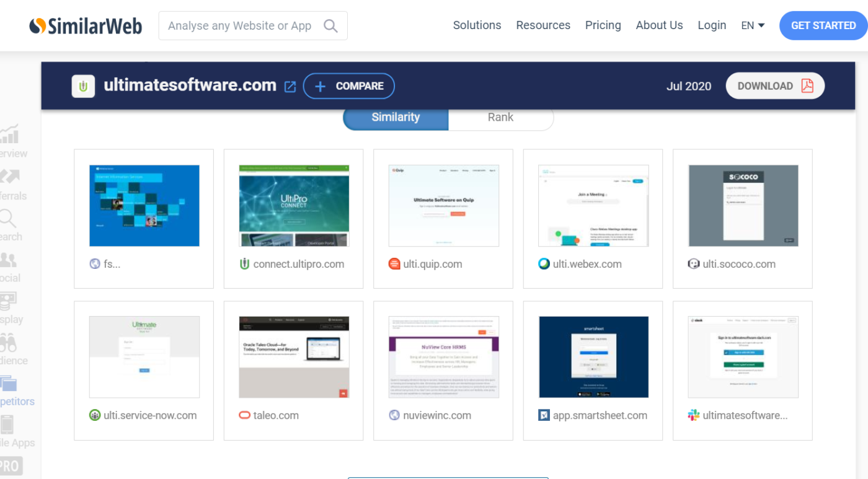Open the Ultimate service-now thumbnail
This screenshot has width=868, height=479.
[x=144, y=357]
